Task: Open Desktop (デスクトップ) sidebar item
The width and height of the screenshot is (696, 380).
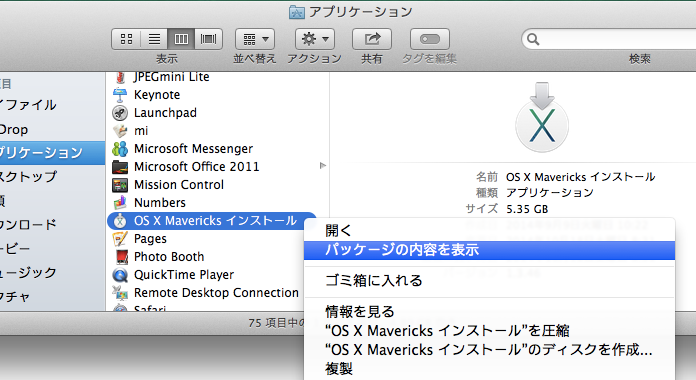Action: click(x=52, y=177)
